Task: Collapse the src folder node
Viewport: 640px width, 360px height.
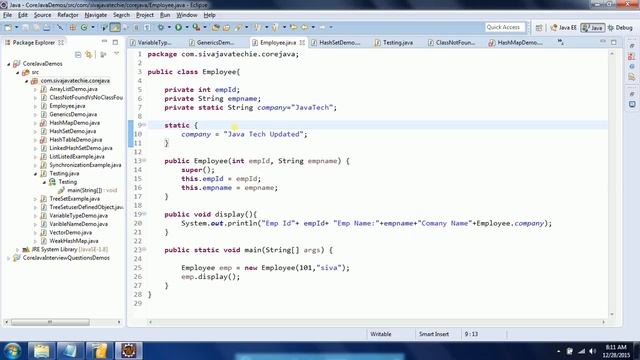Action: (18, 73)
